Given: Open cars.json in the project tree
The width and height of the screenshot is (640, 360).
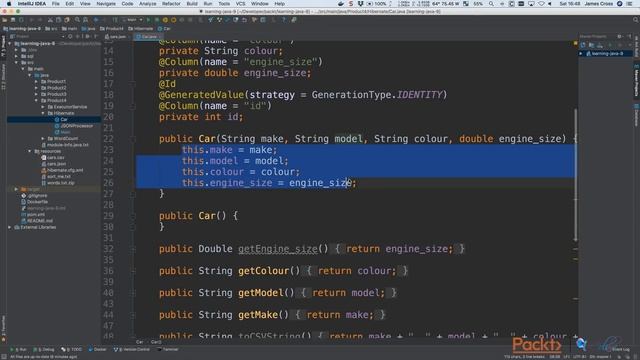Looking at the screenshot, I should tap(53, 164).
